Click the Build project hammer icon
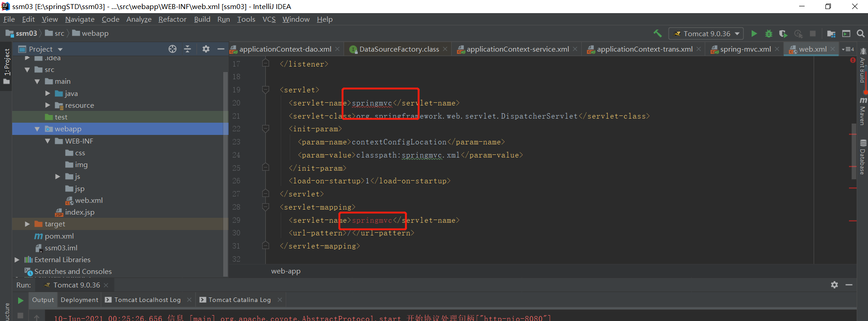868x321 pixels. pyautogui.click(x=657, y=34)
